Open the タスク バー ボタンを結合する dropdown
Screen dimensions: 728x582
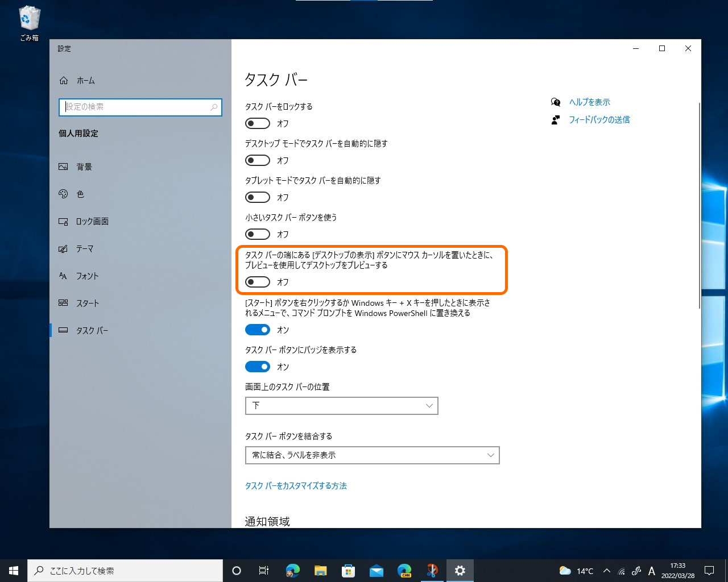click(x=372, y=455)
